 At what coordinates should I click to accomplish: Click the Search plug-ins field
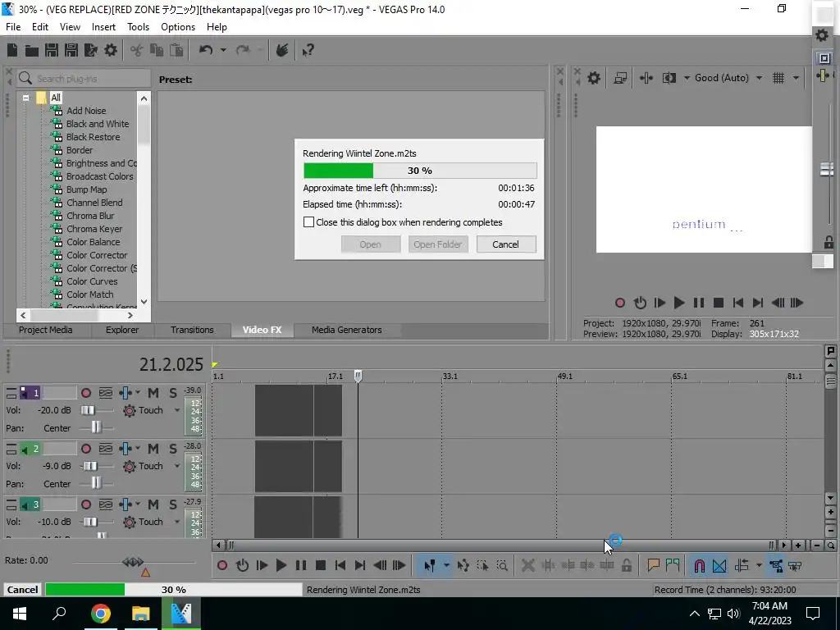coord(84,79)
